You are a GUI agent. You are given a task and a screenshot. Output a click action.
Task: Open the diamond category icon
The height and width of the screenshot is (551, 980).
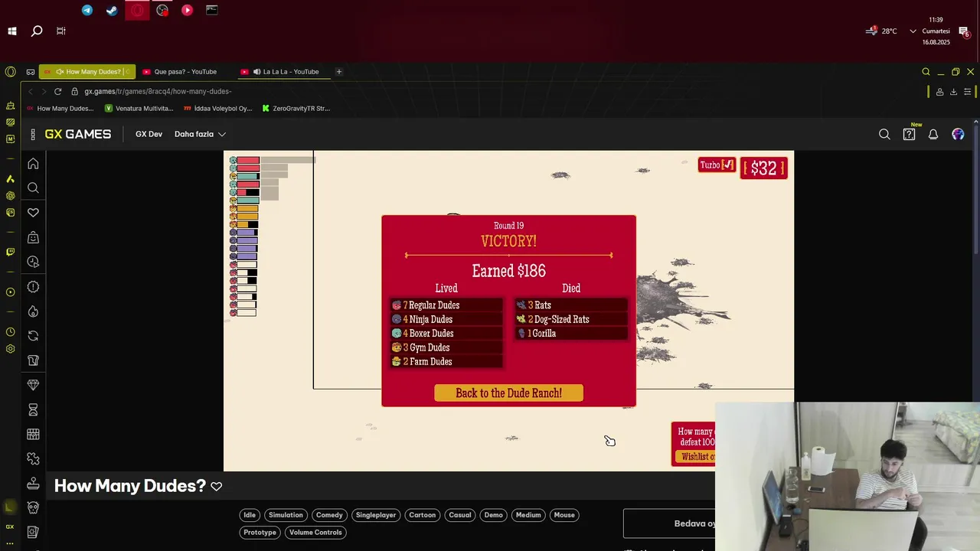click(x=33, y=385)
